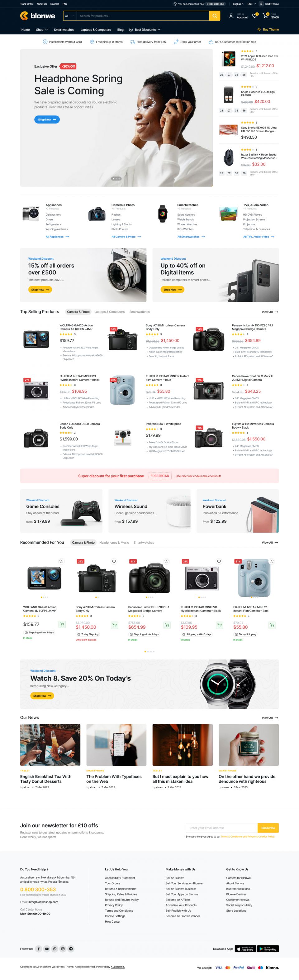Image resolution: width=299 pixels, height=980 pixels.
Task: Click Shop Now on the headphone banner
Action: pyautogui.click(x=47, y=119)
